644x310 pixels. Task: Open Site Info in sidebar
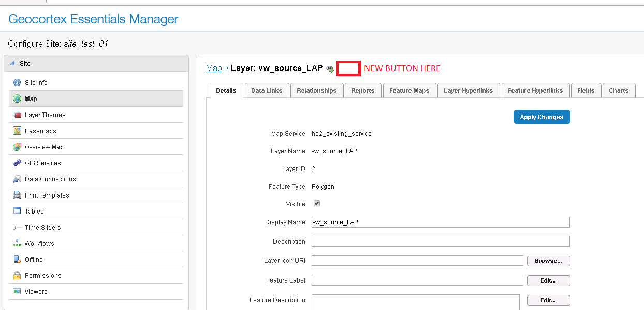tap(96, 82)
